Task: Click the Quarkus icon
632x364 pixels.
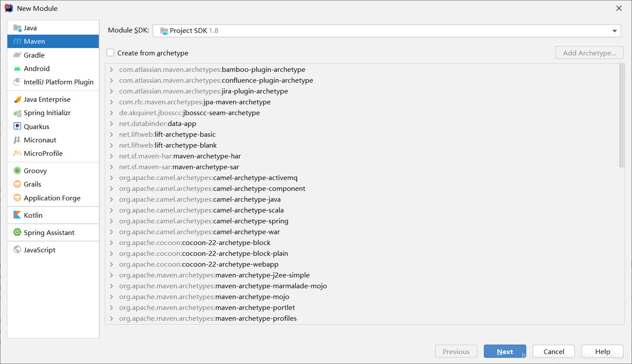Action: (x=17, y=126)
